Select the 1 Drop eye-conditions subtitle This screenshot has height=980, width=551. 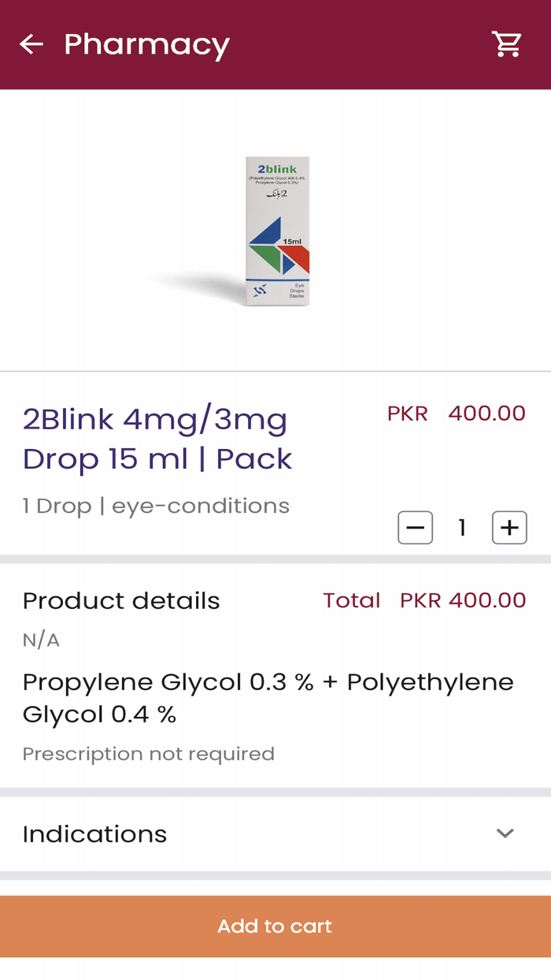[156, 506]
